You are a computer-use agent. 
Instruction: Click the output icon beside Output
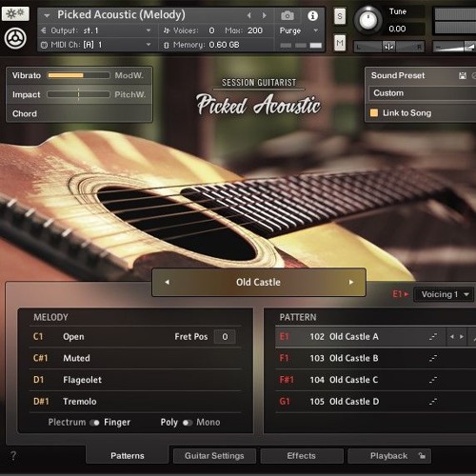(x=44, y=30)
